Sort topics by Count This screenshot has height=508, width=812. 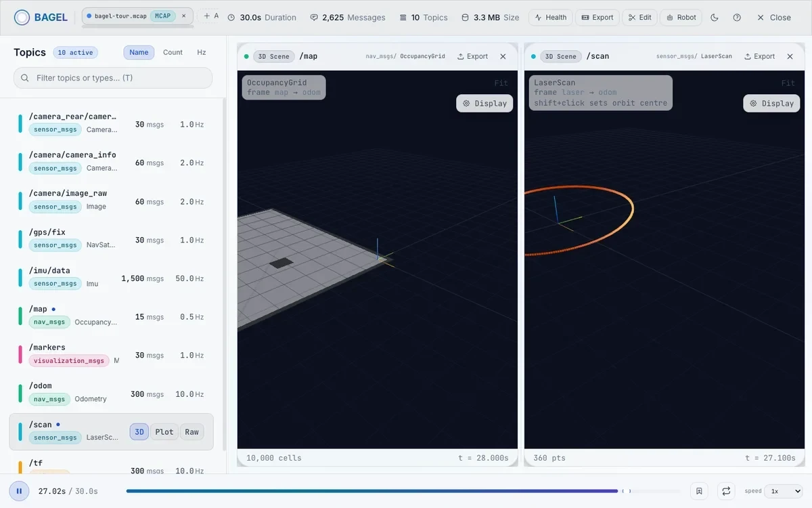coord(173,52)
